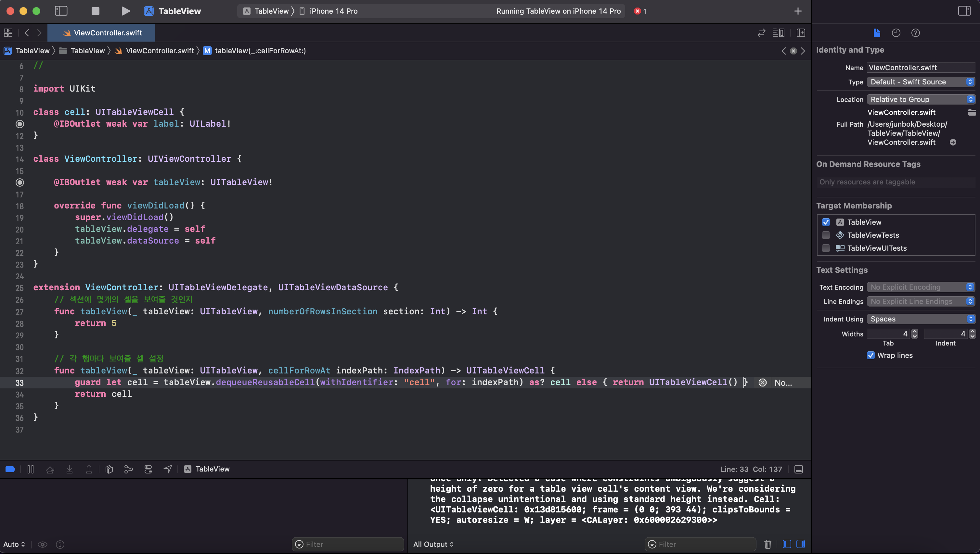Pause program execution in debug bar
Screen dimensions: 980x554
click(x=31, y=469)
